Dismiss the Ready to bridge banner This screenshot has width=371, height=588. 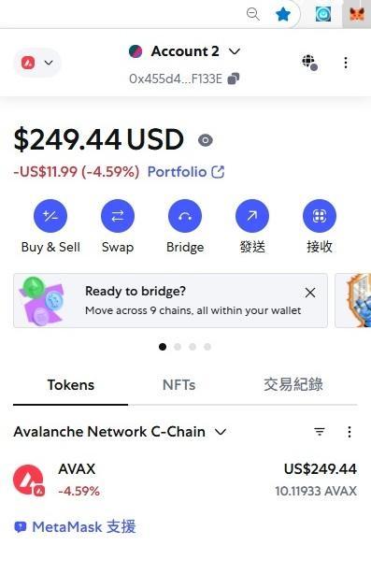tap(310, 293)
